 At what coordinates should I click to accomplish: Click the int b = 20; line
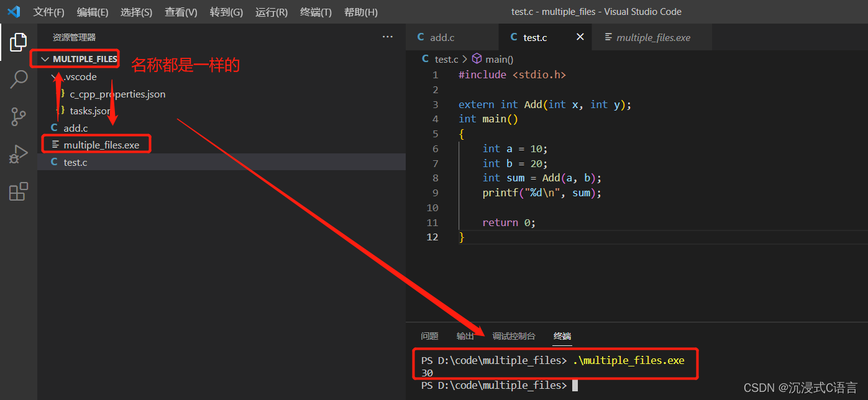(x=515, y=163)
